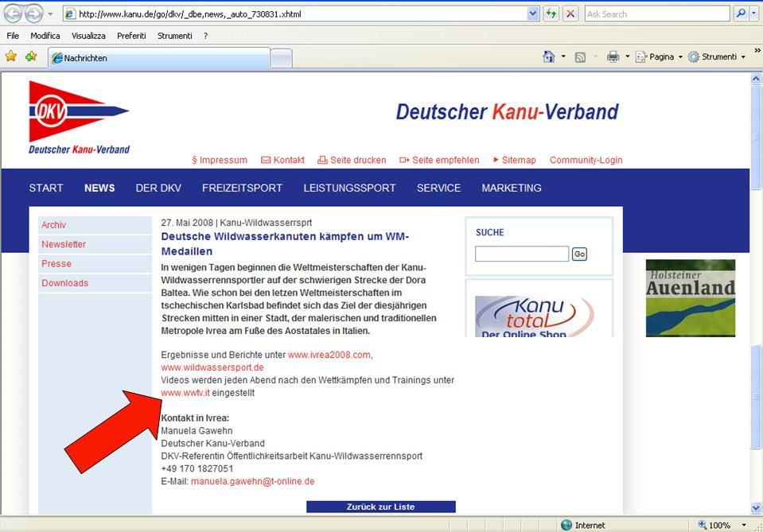This screenshot has width=763, height=532.
Task: Click the 100% zoom level control
Action: 714,525
